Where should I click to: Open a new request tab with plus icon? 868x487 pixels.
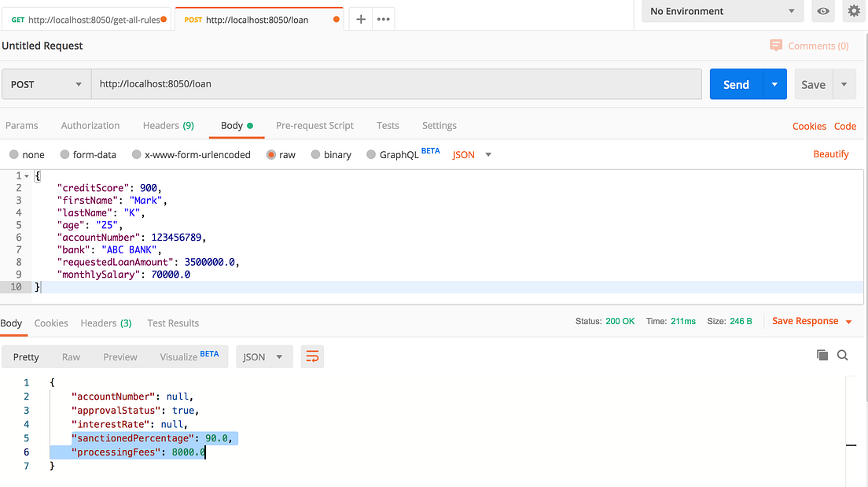coord(360,17)
